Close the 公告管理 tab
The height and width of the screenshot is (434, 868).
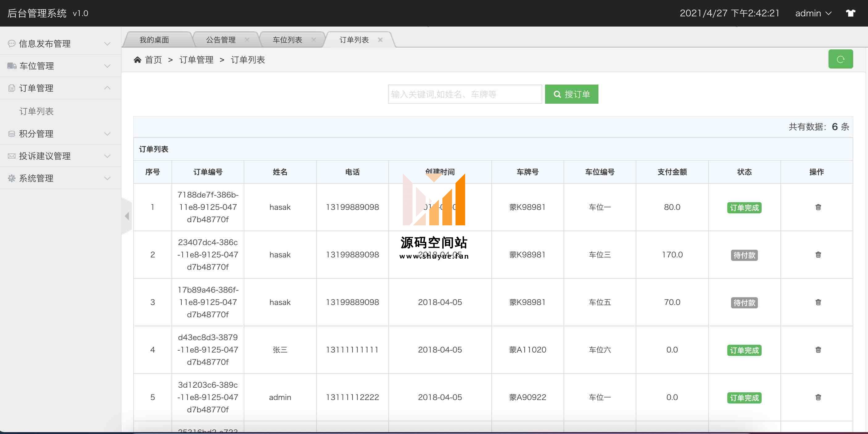tap(247, 40)
